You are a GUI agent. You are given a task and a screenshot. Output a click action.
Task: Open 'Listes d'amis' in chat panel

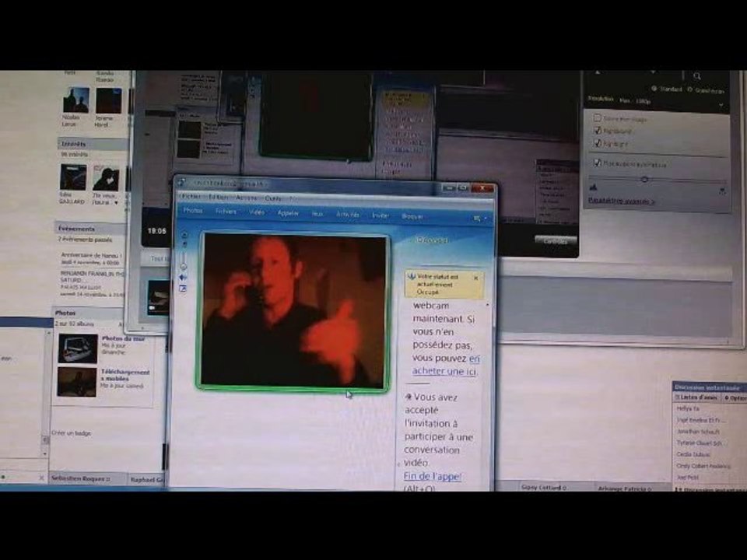tap(696, 397)
